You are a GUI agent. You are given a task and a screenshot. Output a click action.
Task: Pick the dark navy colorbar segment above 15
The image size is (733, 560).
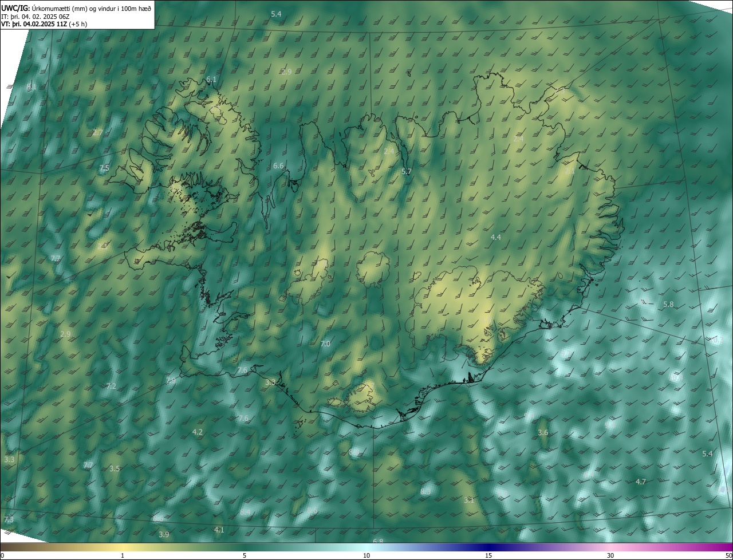point(488,547)
